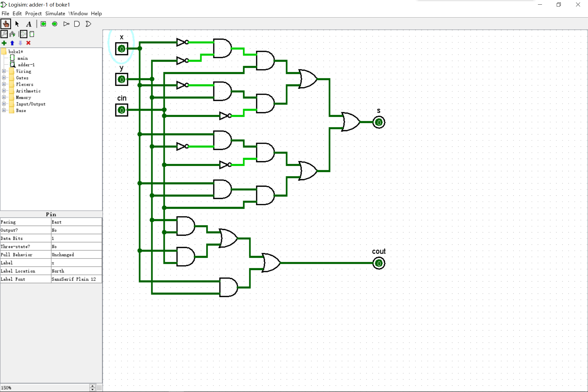Toggle cin input pin value

(122, 110)
